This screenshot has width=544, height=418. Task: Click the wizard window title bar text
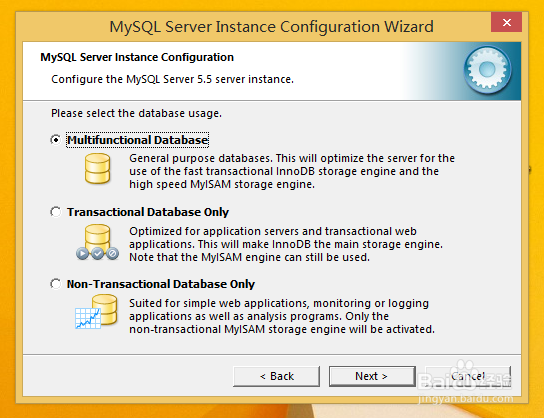[271, 27]
